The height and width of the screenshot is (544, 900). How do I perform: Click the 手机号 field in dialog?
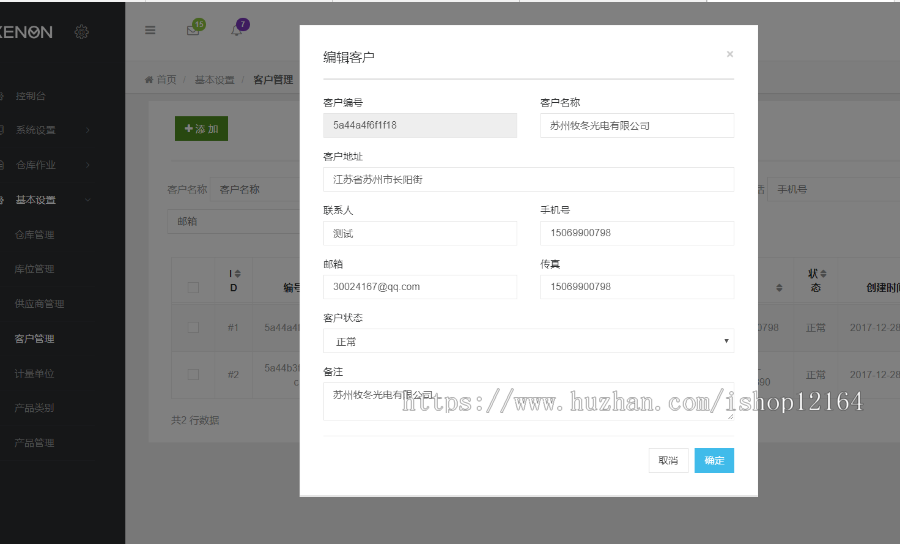(637, 233)
